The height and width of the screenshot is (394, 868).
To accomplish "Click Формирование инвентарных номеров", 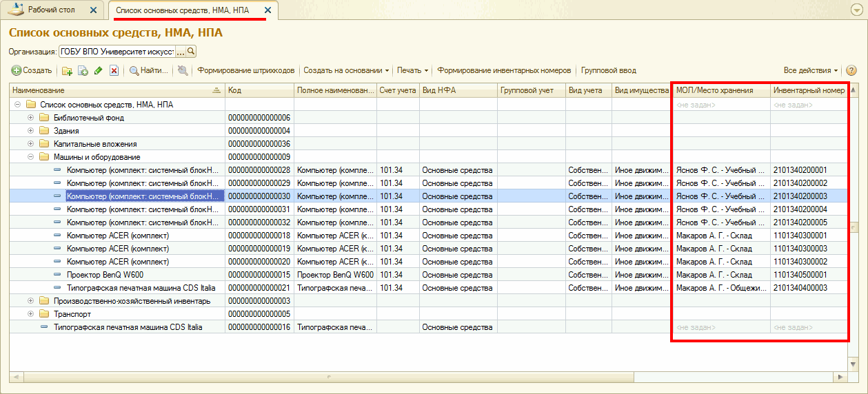I will (504, 70).
